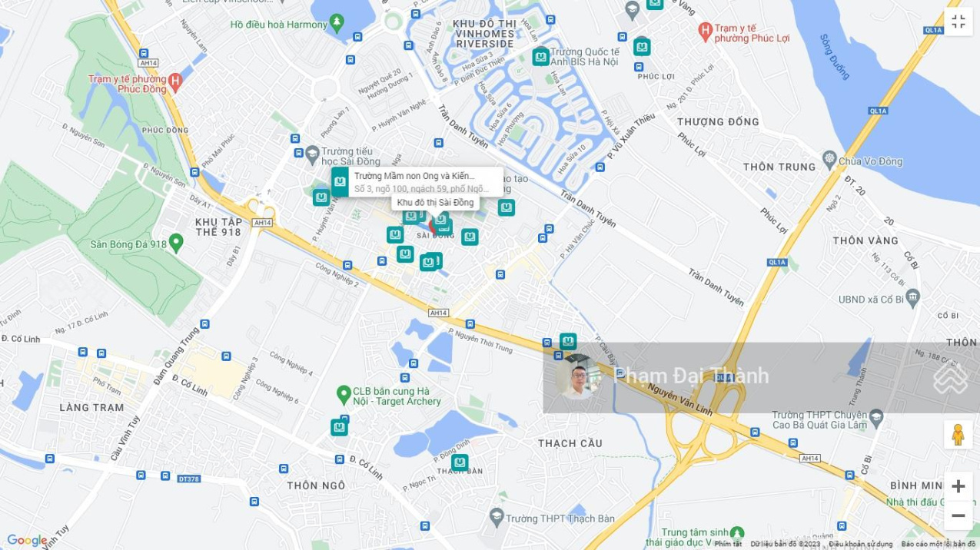
Task: Click the Hồ điều hoà Harmony park marker
Action: click(x=336, y=24)
